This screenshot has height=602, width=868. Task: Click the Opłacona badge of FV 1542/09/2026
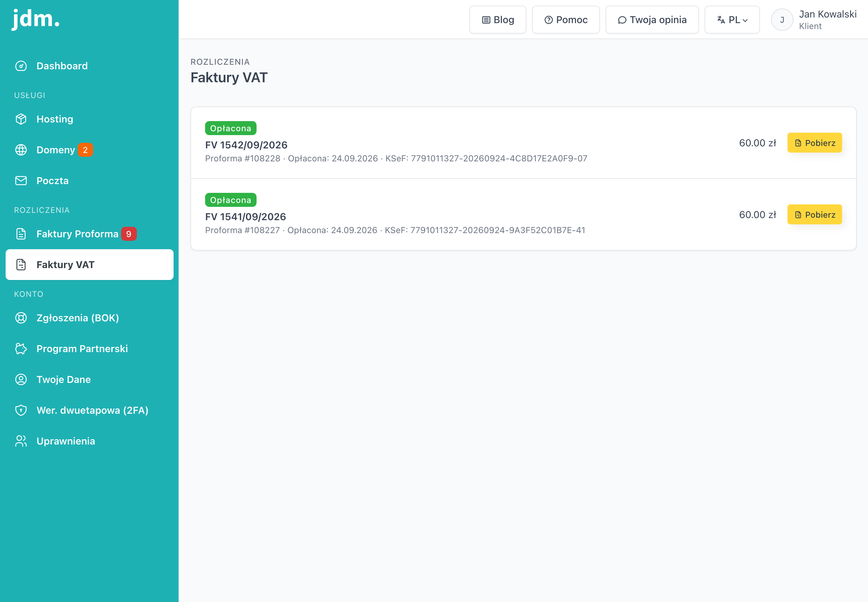(231, 128)
